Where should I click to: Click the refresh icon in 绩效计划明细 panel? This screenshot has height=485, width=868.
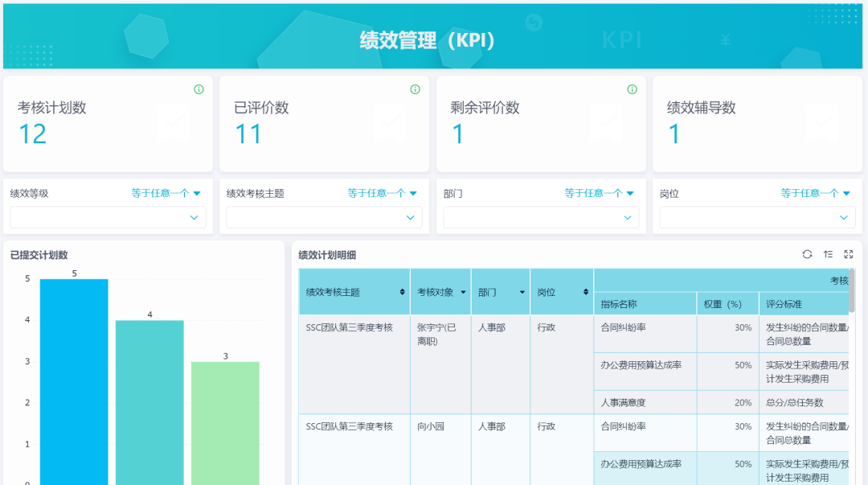(x=807, y=254)
